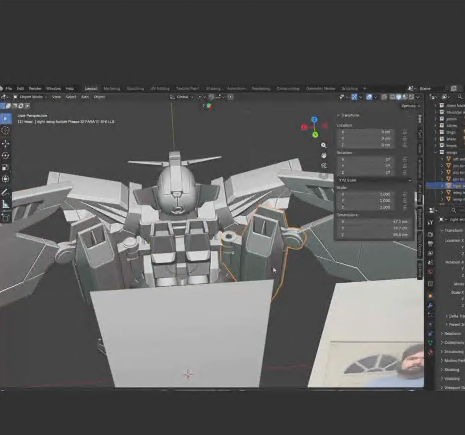Image resolution: width=465 pixels, height=435 pixels.
Task: Switch to solid viewport shading
Action: coord(399,97)
